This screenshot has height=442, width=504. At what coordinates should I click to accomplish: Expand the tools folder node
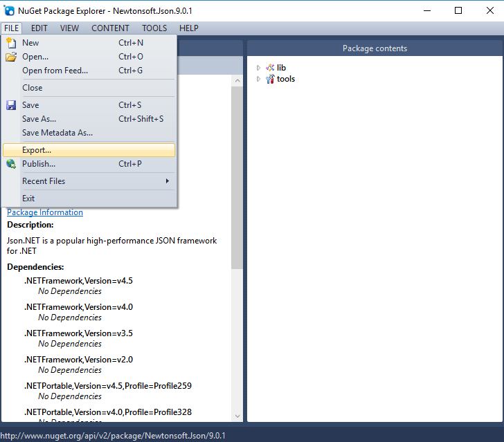pyautogui.click(x=258, y=79)
